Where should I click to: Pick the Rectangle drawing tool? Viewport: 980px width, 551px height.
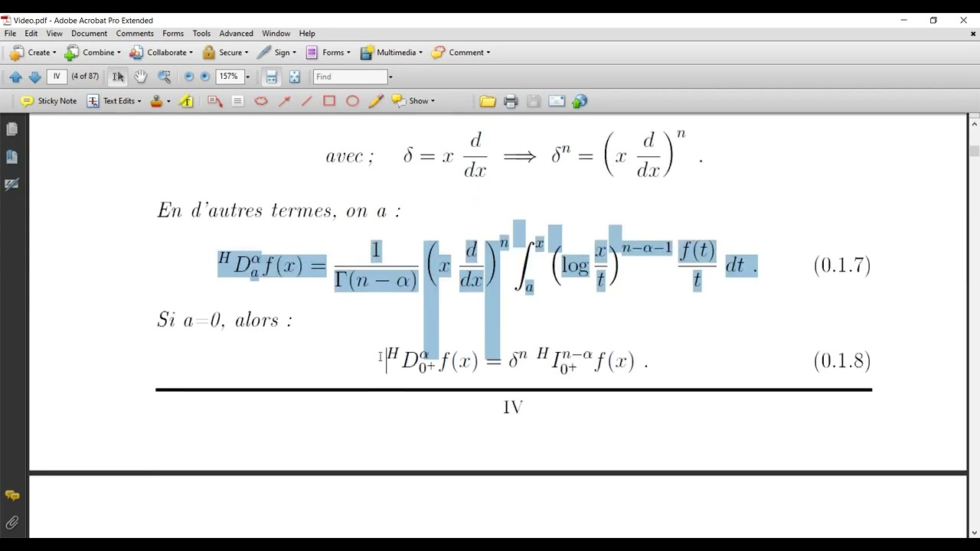point(329,101)
